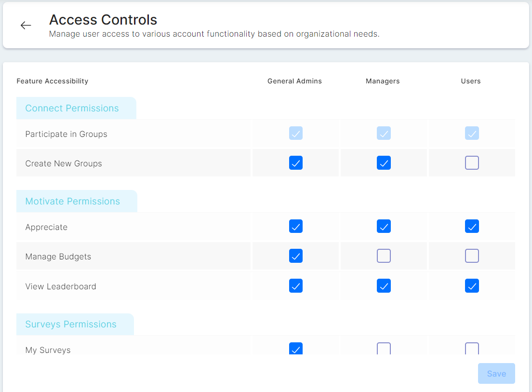This screenshot has width=532, height=392.
Task: Uncheck Create New Groups for Managers
Action: click(384, 163)
